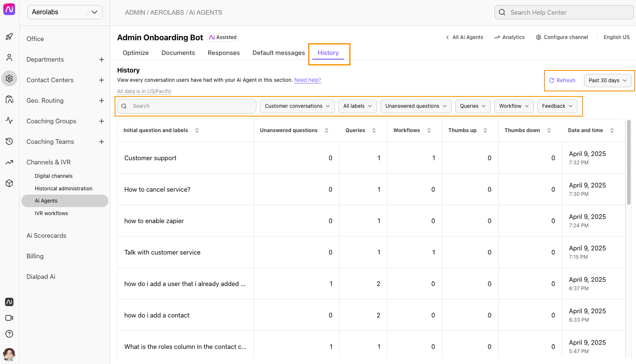Open Office in the admin menu

35,39
